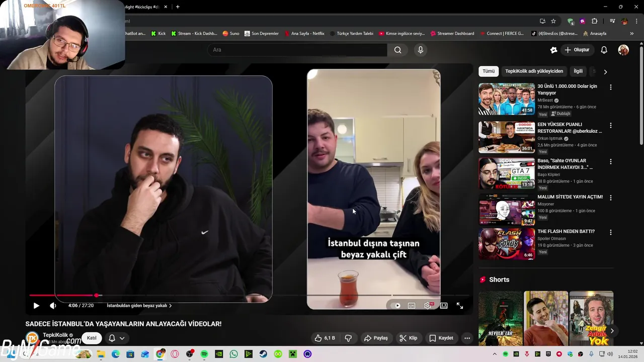Screen dimensions: 644x362
Task: Enter fullscreen mode in player
Action: (x=460, y=306)
